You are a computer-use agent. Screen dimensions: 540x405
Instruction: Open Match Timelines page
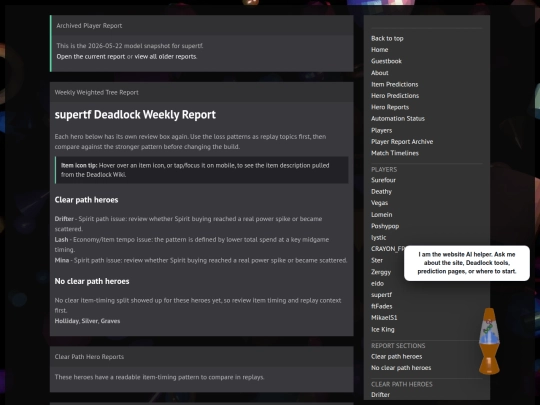395,153
